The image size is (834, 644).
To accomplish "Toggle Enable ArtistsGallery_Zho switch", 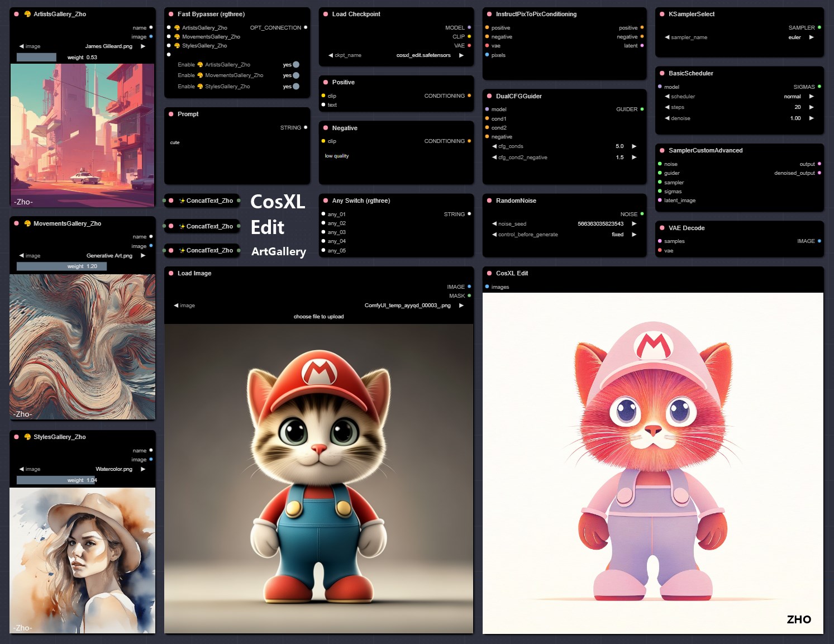I will (296, 65).
